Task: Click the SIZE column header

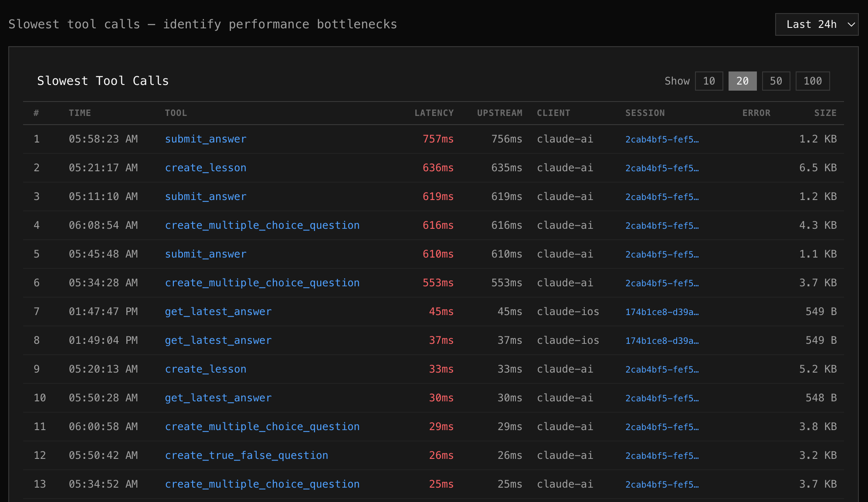Action: (x=825, y=113)
